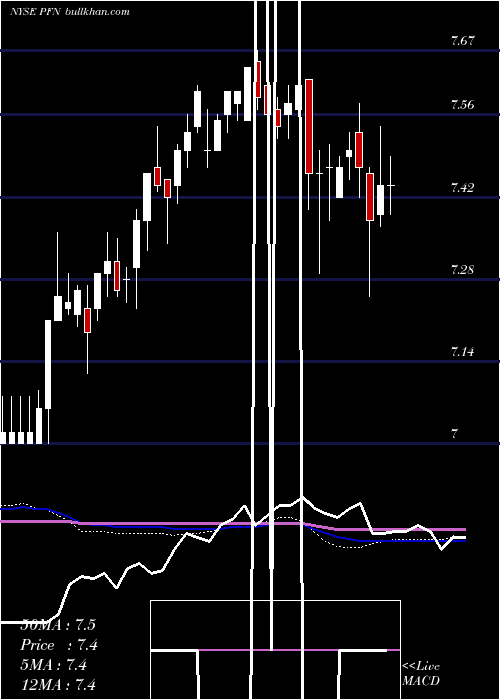Click the 7.28 price axis label
Image resolution: width=500 pixels, height=700 pixels.
pyautogui.click(x=462, y=270)
